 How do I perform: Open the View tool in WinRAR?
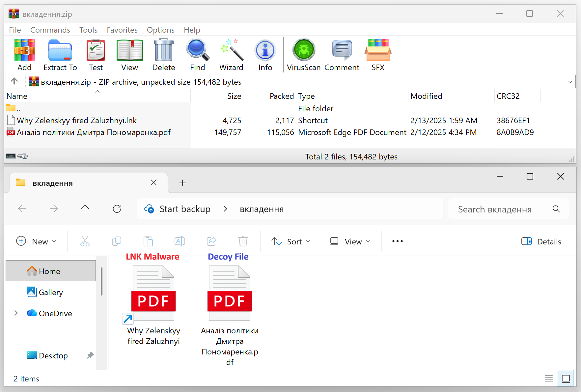[x=129, y=55]
